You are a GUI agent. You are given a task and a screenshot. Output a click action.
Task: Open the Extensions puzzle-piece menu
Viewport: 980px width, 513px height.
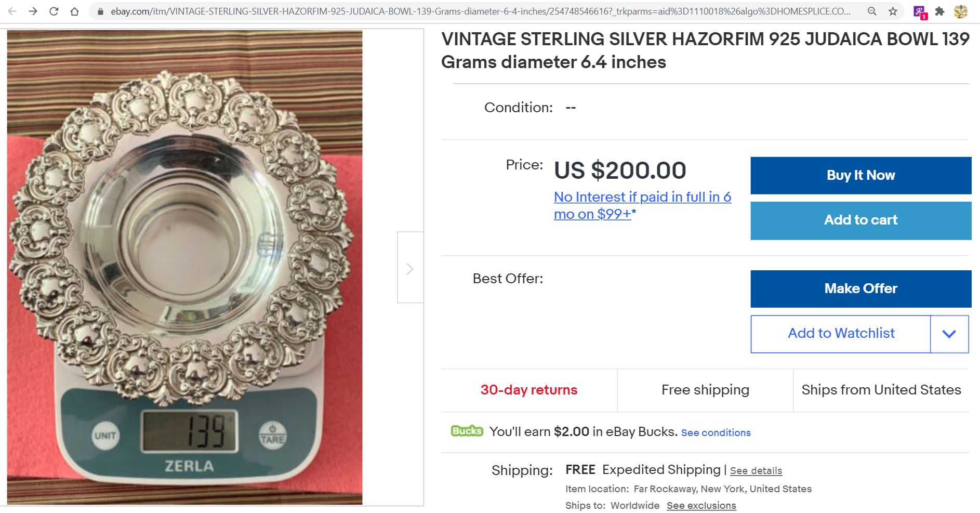(x=939, y=11)
